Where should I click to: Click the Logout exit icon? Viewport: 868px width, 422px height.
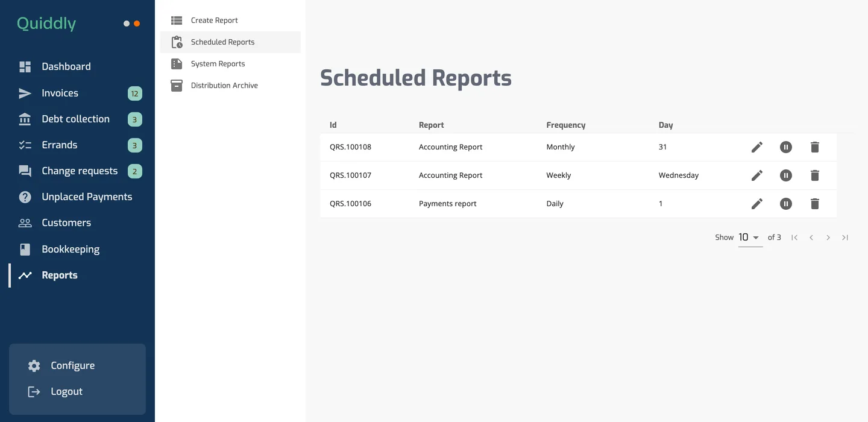pos(34,392)
